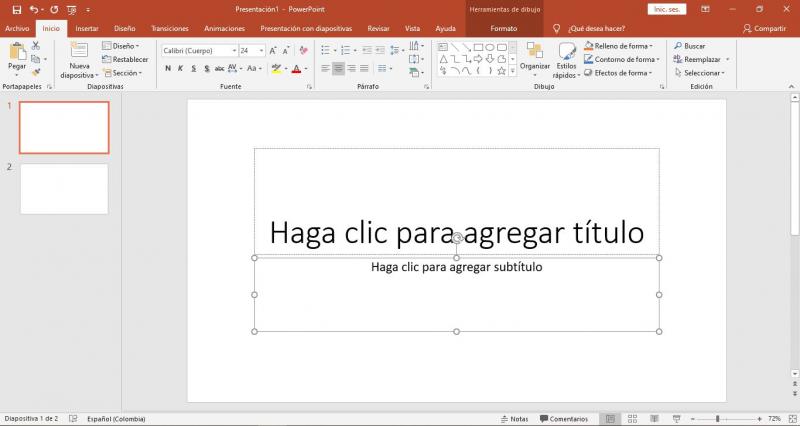Toggle strikethrough with the abc button
Image resolution: width=800 pixels, height=426 pixels.
coord(219,68)
